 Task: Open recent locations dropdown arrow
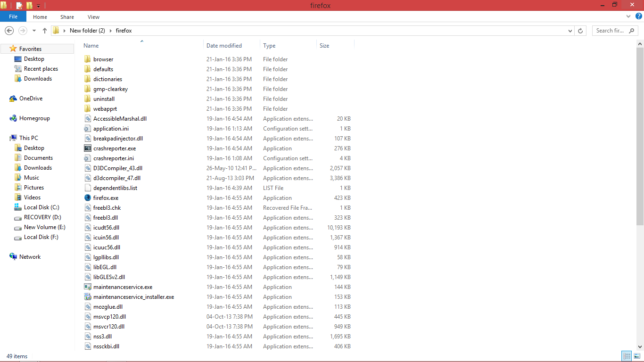pyautogui.click(x=34, y=31)
